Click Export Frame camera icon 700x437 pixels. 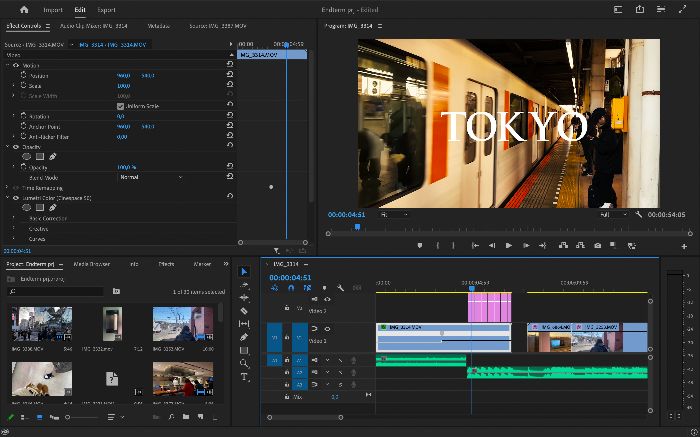coord(597,246)
